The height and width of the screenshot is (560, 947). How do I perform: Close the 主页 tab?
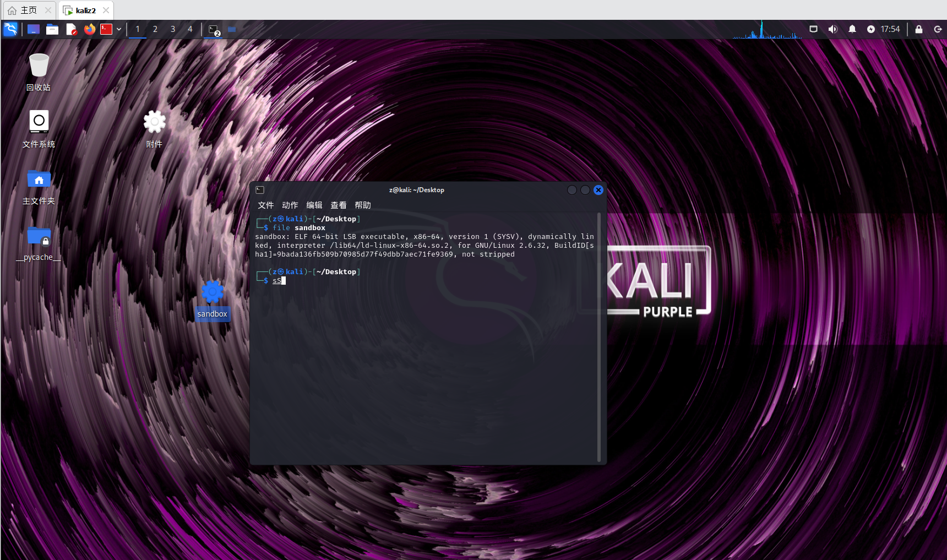tap(48, 10)
